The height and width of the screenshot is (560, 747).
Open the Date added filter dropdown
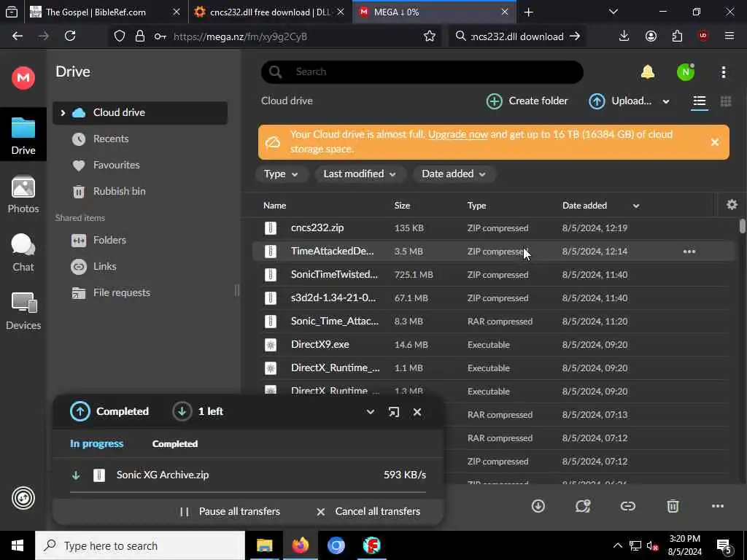[454, 174]
